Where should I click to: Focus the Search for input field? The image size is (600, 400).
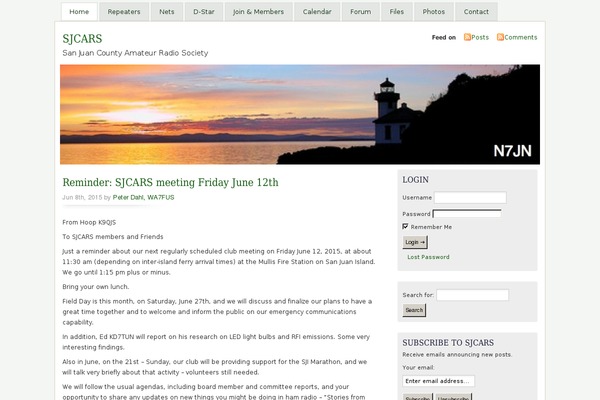tap(473, 295)
